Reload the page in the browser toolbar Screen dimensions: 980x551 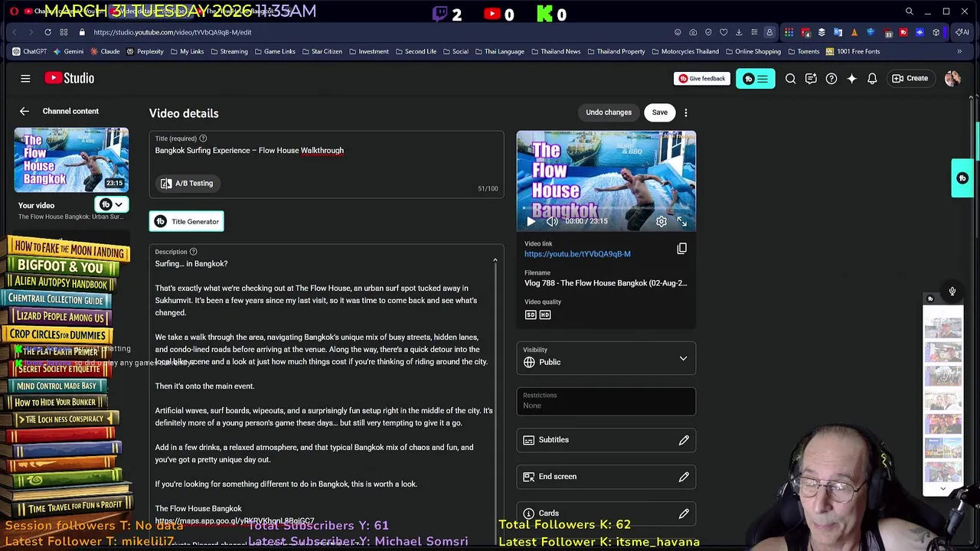[47, 32]
